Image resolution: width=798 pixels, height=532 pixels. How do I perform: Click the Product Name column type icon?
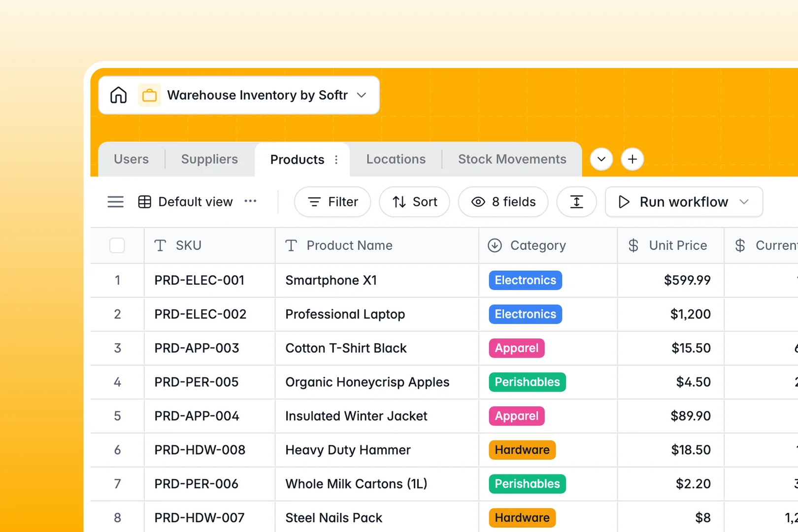291,245
